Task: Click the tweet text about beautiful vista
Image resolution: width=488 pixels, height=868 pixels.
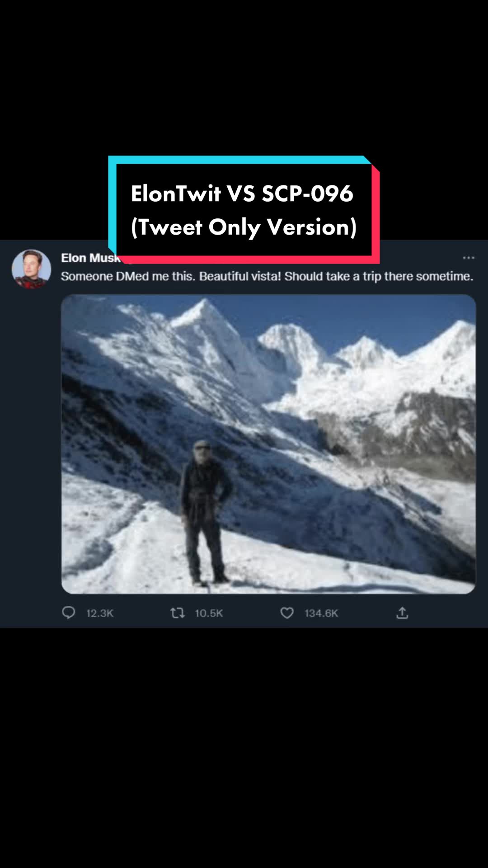Action: pos(267,276)
